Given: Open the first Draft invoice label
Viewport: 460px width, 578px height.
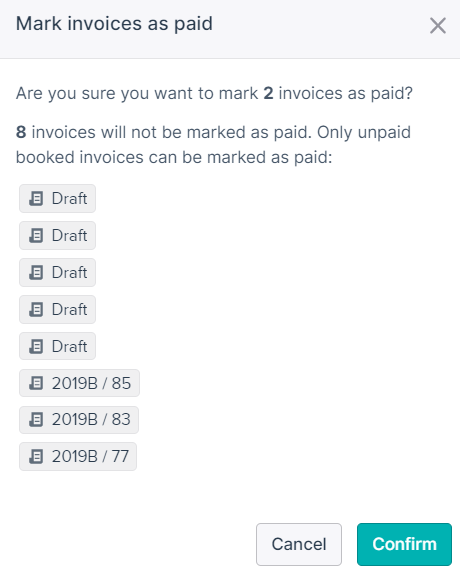Looking at the screenshot, I should [x=58, y=199].
